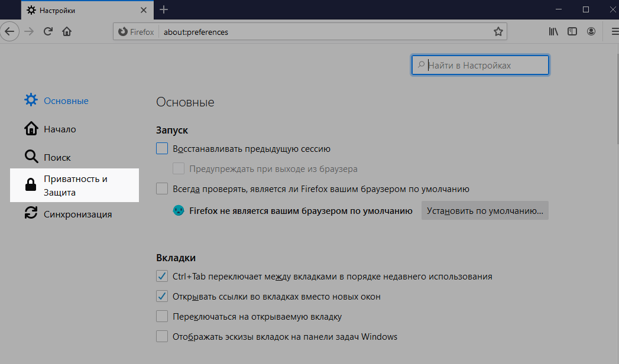Minimize the Firefox window

tap(559, 9)
